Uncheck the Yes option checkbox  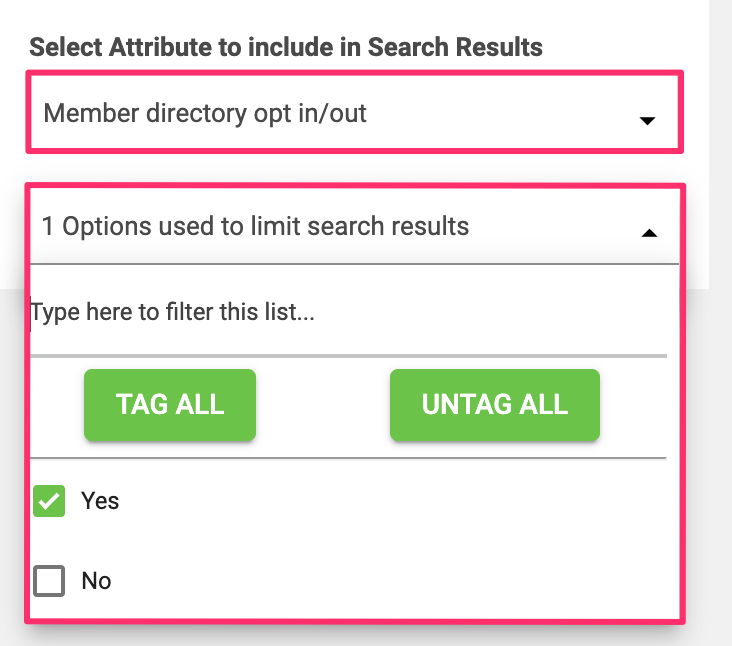coord(49,501)
